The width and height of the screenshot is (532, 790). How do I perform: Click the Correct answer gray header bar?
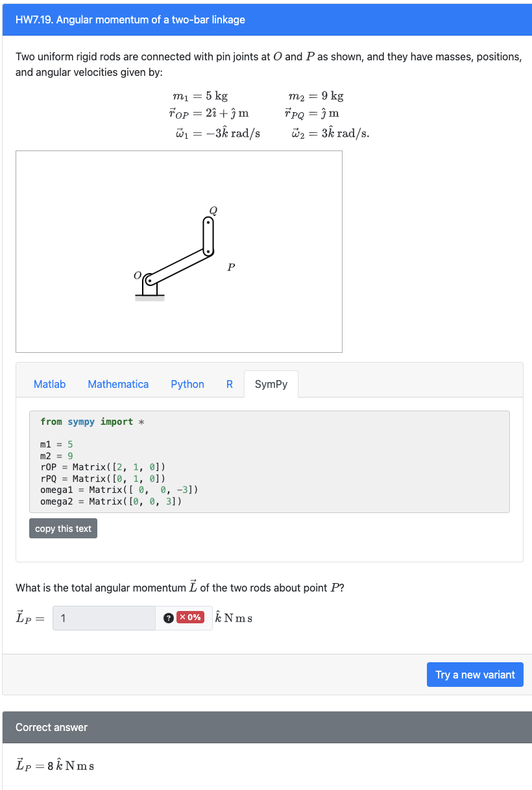coord(266,727)
